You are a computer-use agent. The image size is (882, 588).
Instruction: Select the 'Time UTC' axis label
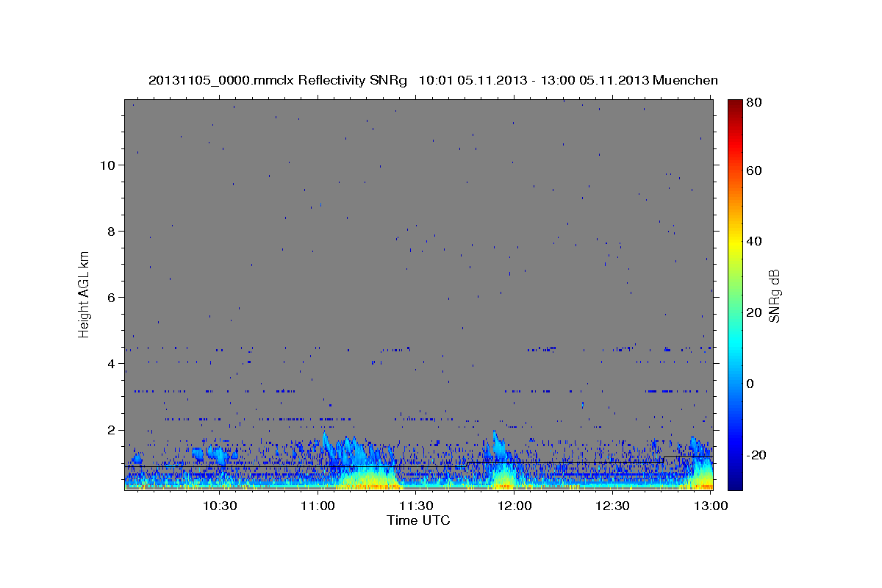[x=418, y=520]
